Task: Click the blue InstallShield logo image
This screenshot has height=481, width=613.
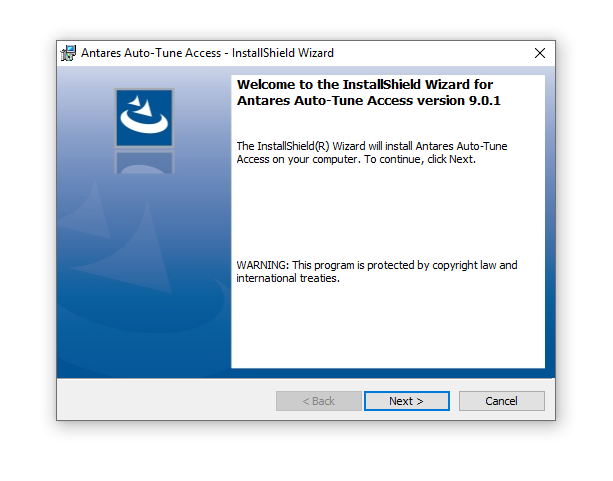Action: coord(144,118)
